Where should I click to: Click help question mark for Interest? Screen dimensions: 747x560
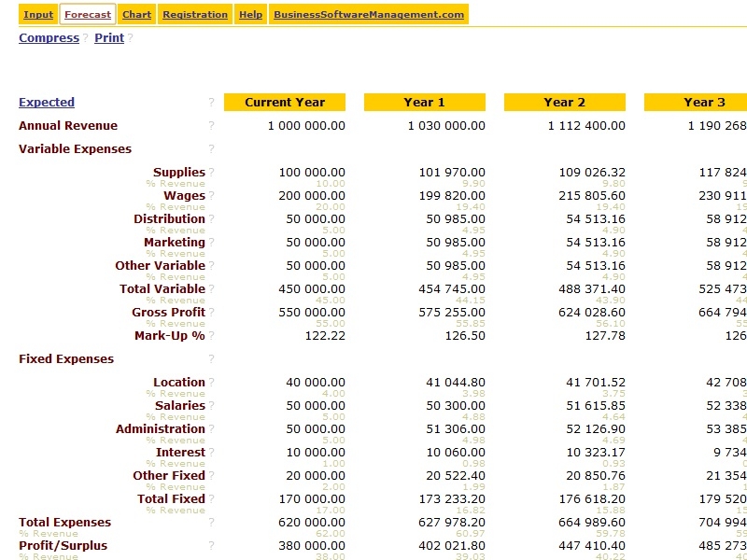211,453
